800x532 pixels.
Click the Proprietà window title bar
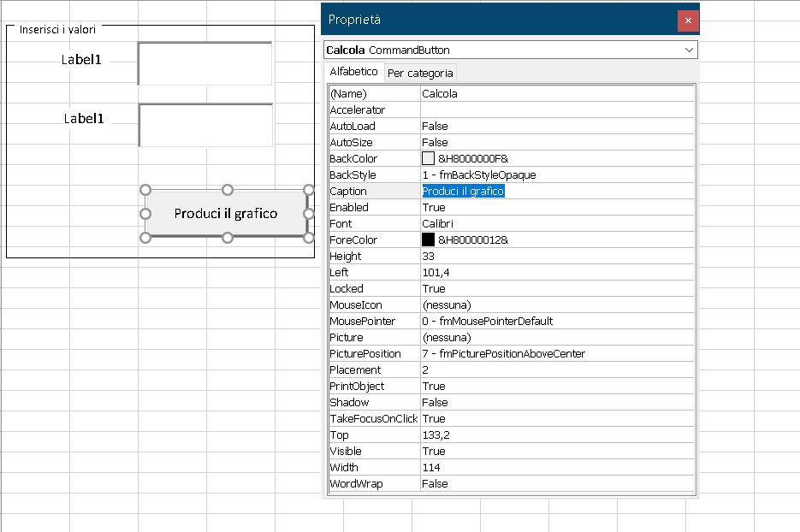[x=499, y=20]
